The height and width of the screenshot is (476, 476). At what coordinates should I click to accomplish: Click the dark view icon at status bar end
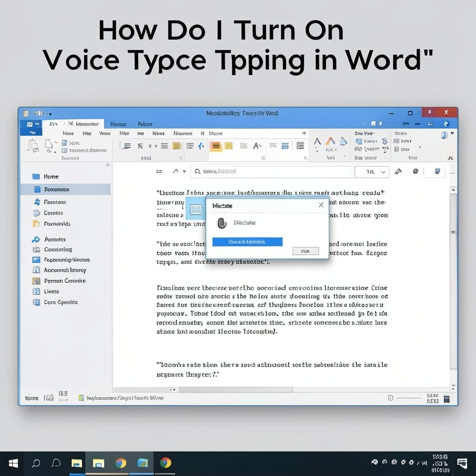(x=447, y=399)
